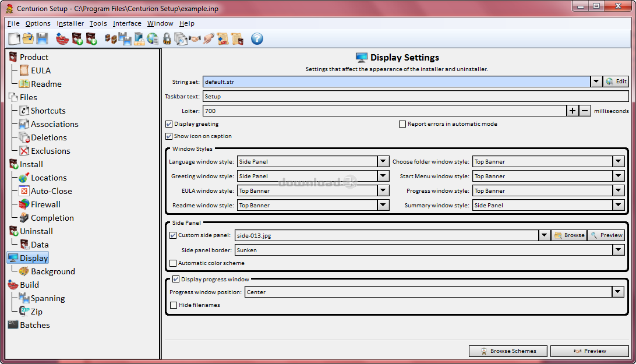Screen dimensions: 636x364
Task: Click the pointing hand toolbar icon
Action: coord(209,39)
